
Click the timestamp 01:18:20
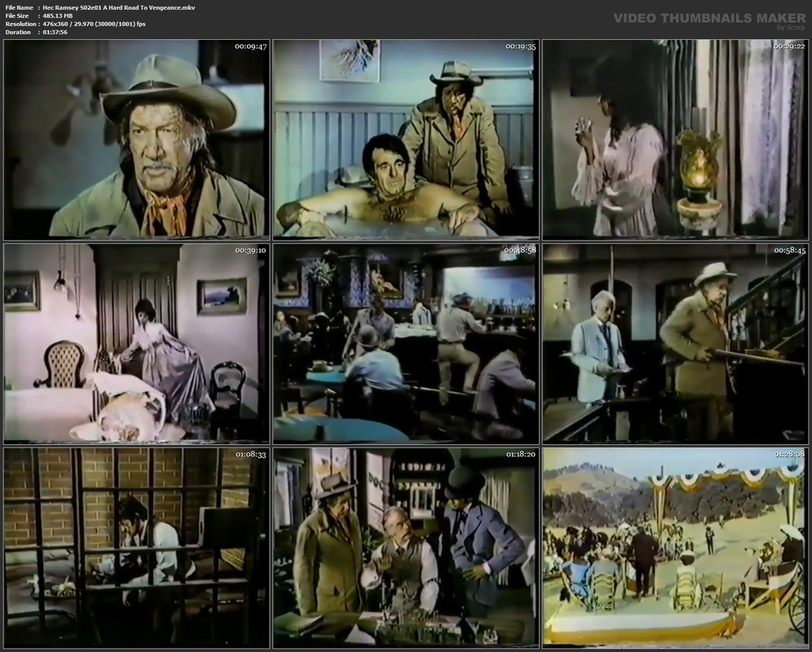click(520, 454)
